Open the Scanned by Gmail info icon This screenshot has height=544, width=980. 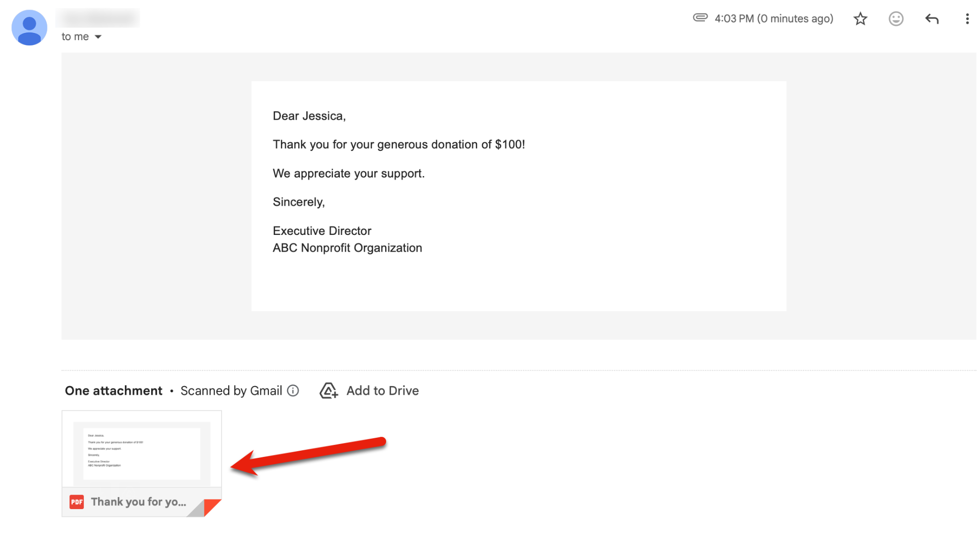click(293, 390)
